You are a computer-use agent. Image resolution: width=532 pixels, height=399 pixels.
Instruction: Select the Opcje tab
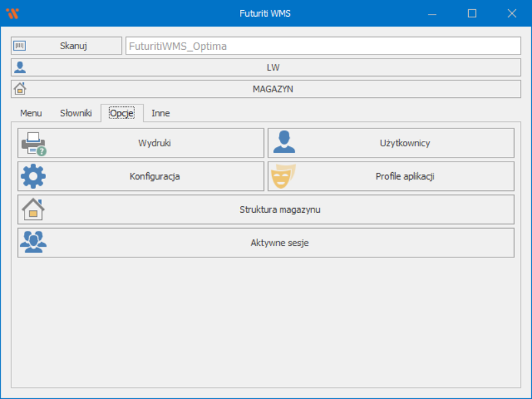tap(122, 113)
